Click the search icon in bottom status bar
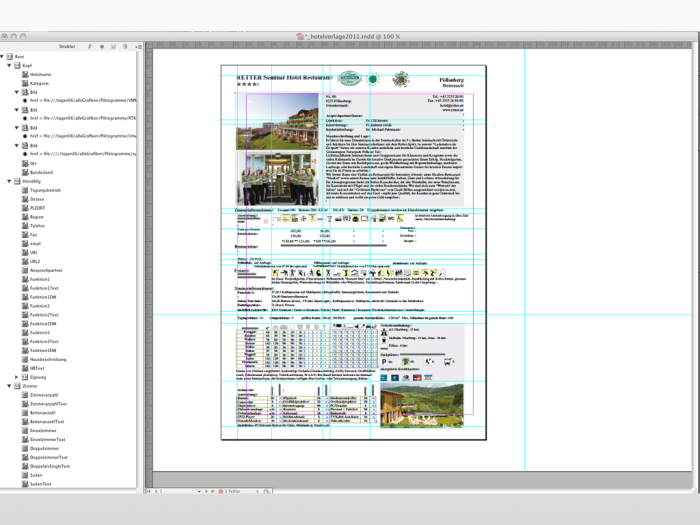Image resolution: width=700 pixels, height=525 pixels. point(267,491)
